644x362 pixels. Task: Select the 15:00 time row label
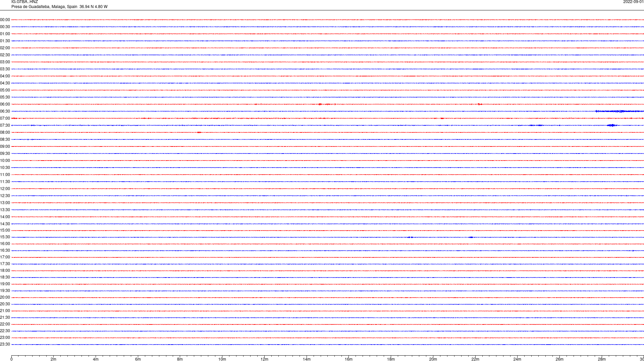(5, 230)
